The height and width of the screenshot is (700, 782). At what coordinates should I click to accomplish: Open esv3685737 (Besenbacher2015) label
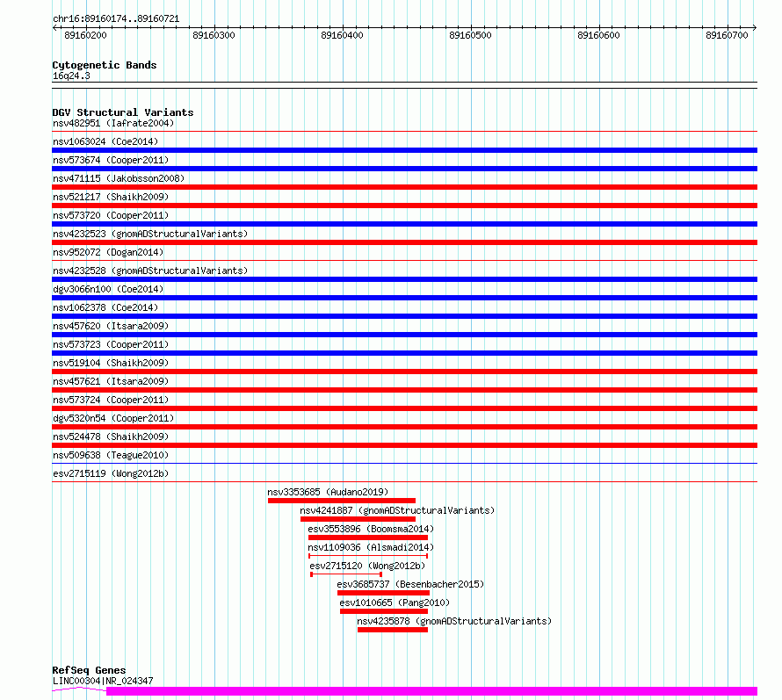(410, 584)
